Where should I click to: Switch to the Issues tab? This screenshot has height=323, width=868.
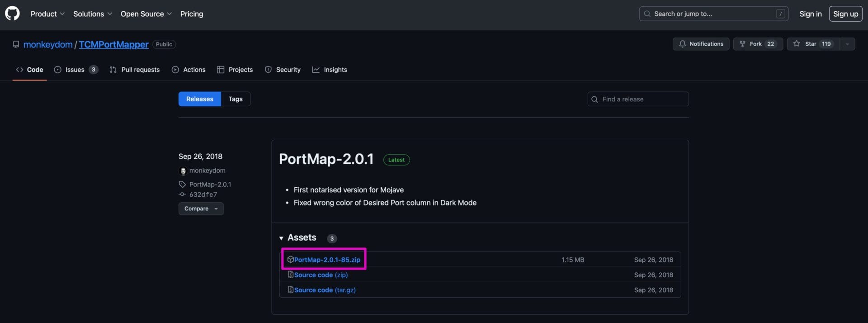click(x=75, y=70)
